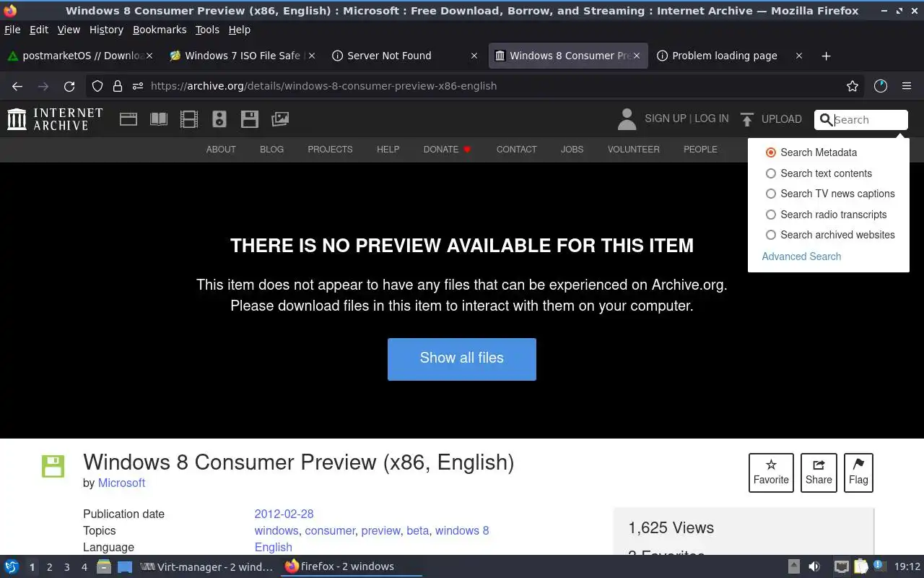Viewport: 924px width, 578px height.
Task: Open the Microsoft creator link
Action: point(121,483)
